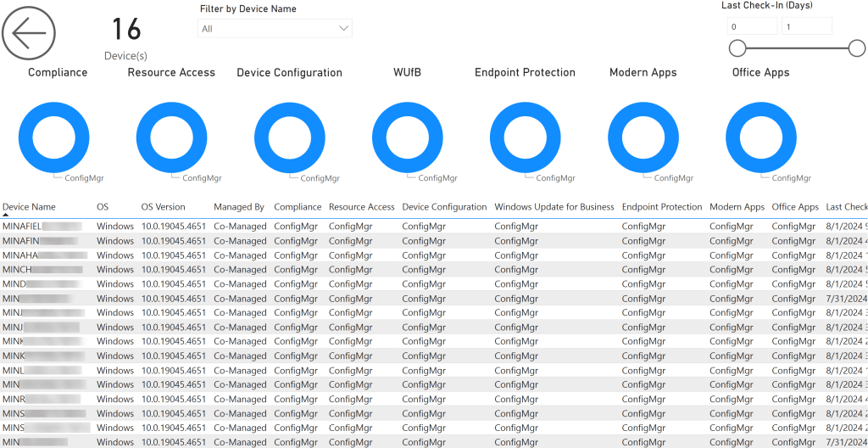The width and height of the screenshot is (868, 448).
Task: Click Windows OS cell in MINAHA row
Action: (115, 255)
